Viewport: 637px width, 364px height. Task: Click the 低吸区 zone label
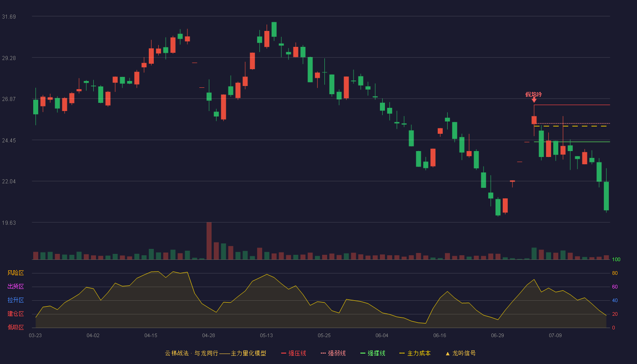15,327
